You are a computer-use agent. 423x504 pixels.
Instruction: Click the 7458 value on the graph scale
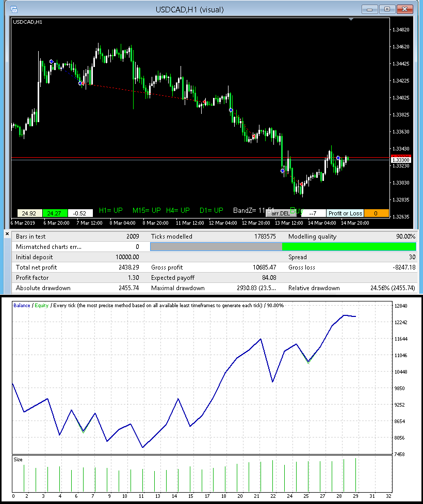coord(400,454)
